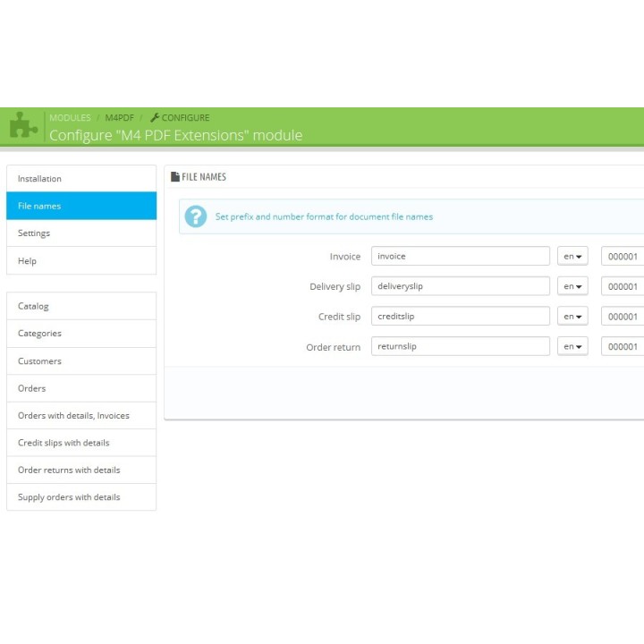The width and height of the screenshot is (644, 644).
Task: Click the Configure "M4 PDF Extensions" module title
Action: coord(176,135)
